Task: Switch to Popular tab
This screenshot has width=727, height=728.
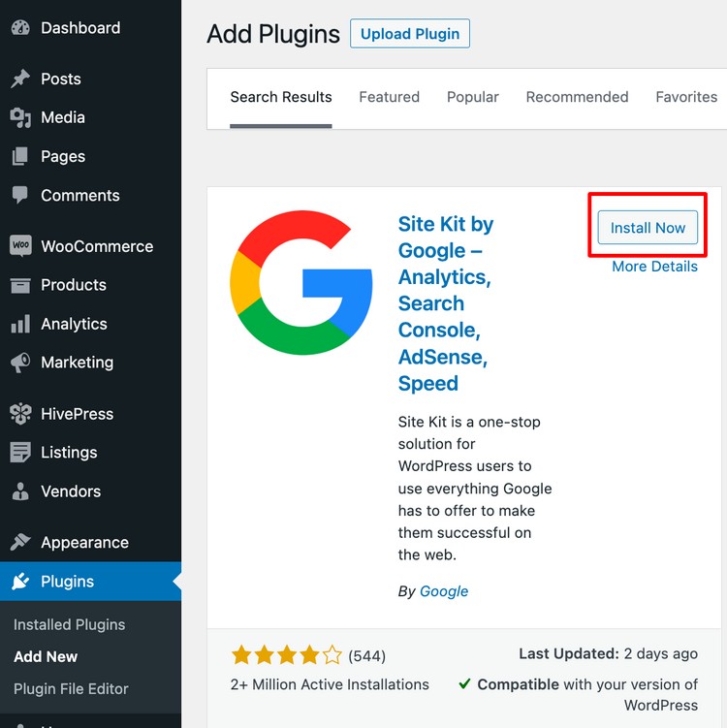Action: click(473, 97)
